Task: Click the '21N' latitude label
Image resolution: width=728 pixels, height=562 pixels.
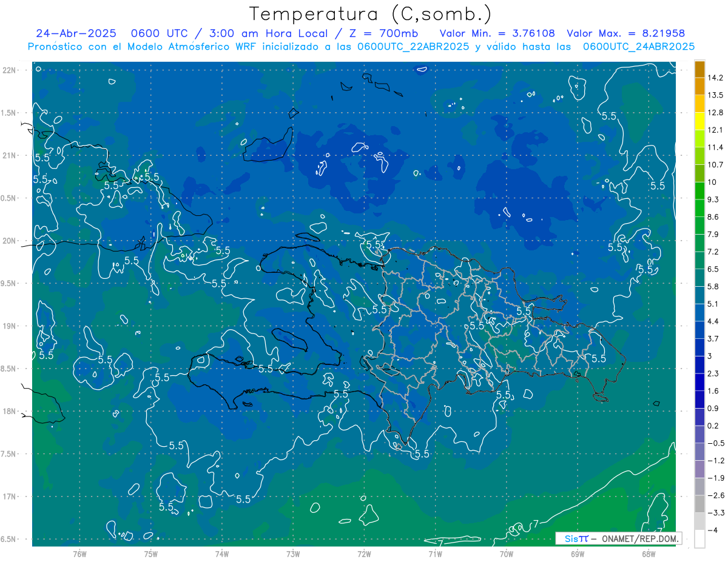Action: tap(9, 155)
